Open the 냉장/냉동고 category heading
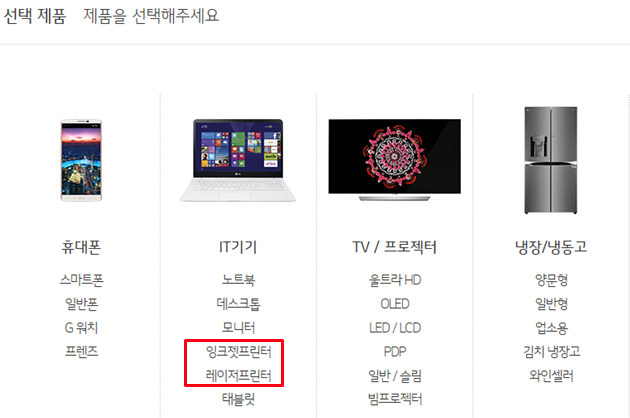 point(551,247)
